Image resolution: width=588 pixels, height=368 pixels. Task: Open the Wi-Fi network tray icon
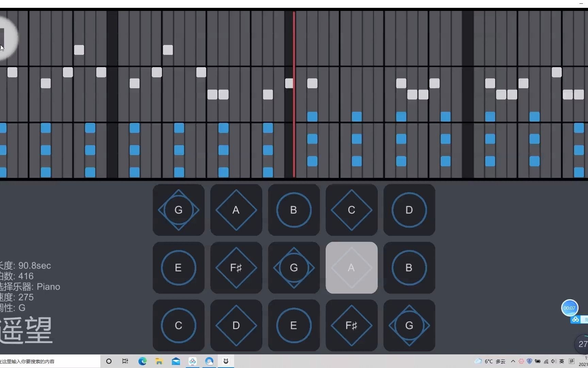tap(546, 361)
